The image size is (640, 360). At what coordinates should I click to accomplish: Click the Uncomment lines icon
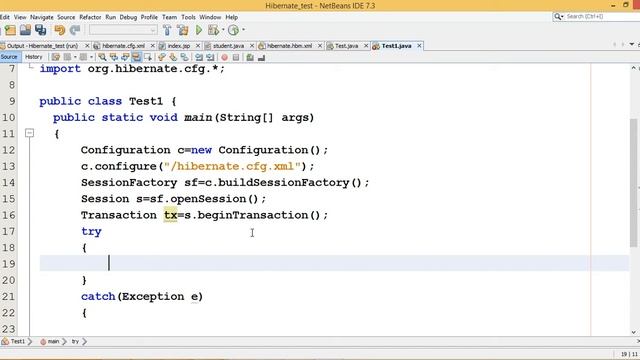[x=262, y=57]
